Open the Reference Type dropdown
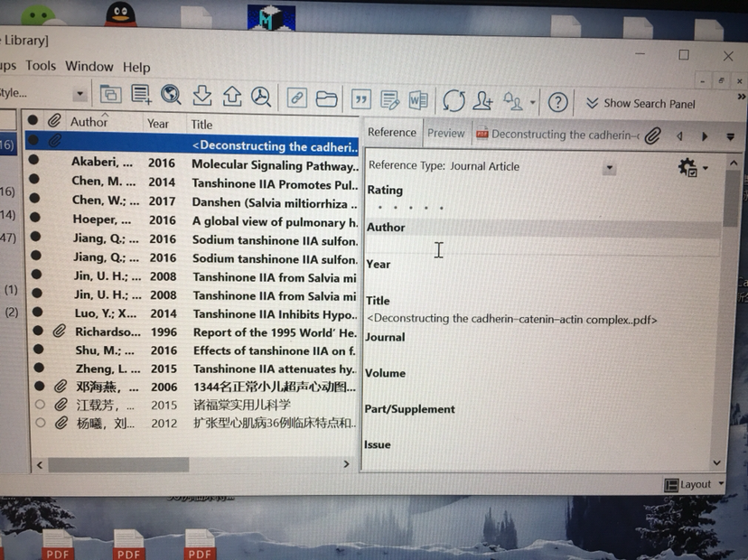This screenshot has height=560, width=748. tap(609, 168)
